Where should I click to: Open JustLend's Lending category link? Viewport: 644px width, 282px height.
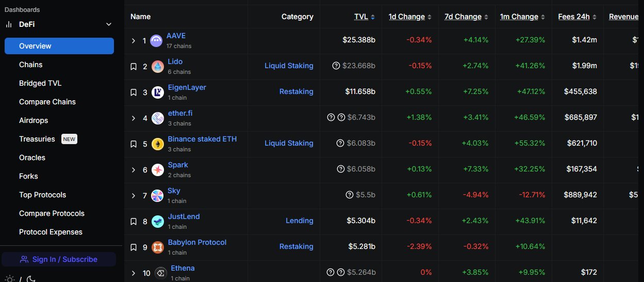tap(300, 221)
